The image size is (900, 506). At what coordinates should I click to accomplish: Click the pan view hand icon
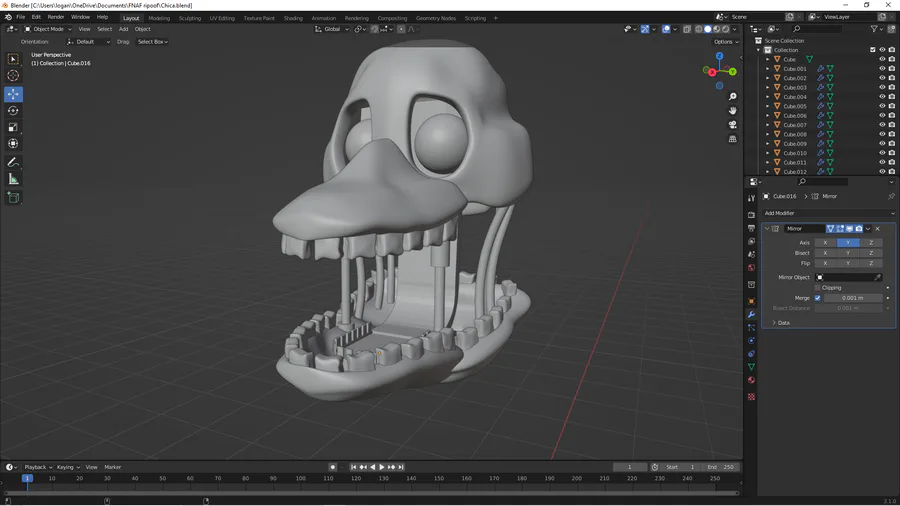(x=732, y=111)
